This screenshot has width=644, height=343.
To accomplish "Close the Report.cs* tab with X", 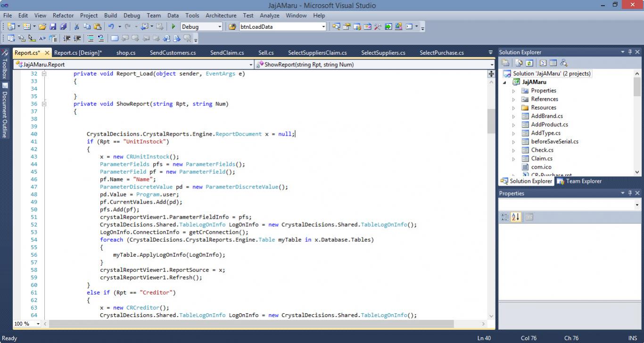I will click(47, 53).
